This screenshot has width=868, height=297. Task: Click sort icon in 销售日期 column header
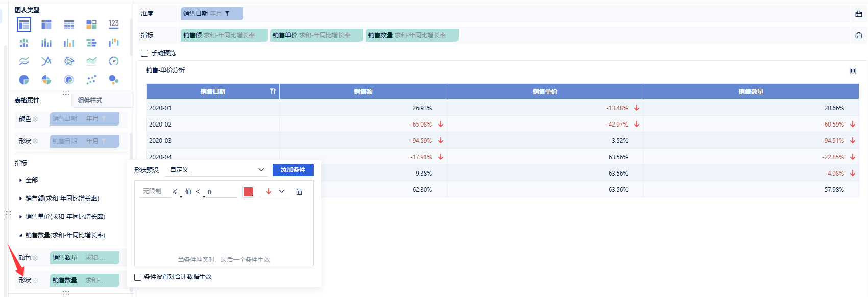273,91
